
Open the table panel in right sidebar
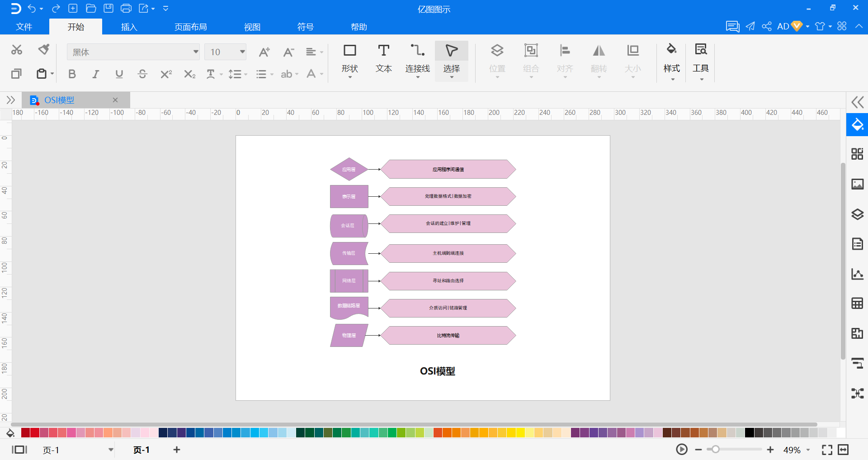(x=857, y=303)
